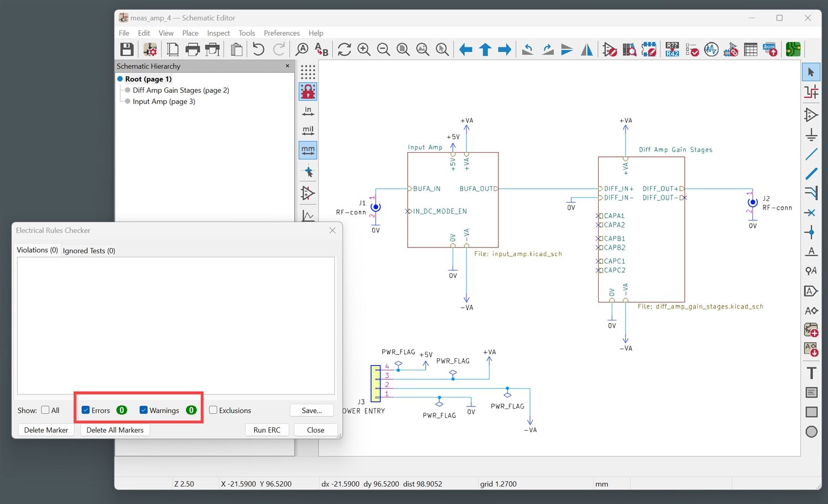This screenshot has width=828, height=504.
Task: Uncheck the Warnings checkbox
Action: pyautogui.click(x=143, y=410)
